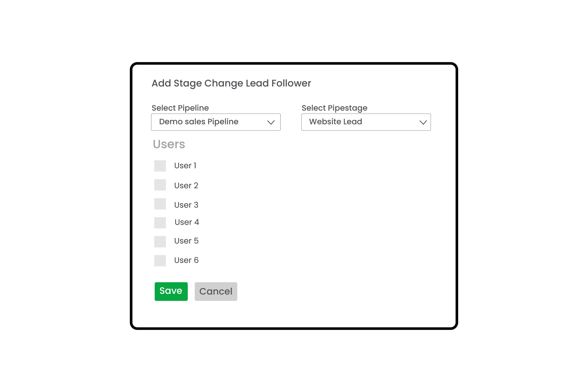Click the User 3 label text
The height and width of the screenshot is (392, 588).
click(186, 205)
